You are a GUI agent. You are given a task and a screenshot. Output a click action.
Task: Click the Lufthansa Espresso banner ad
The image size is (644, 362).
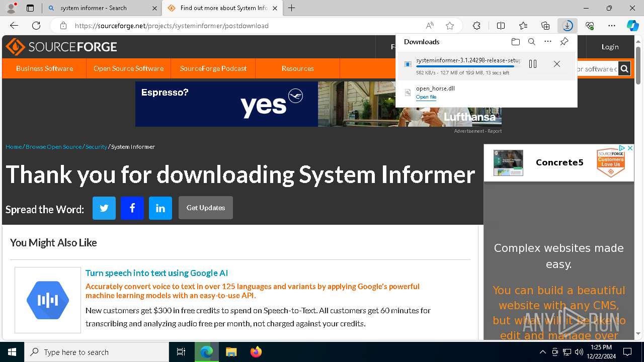tap(318, 104)
